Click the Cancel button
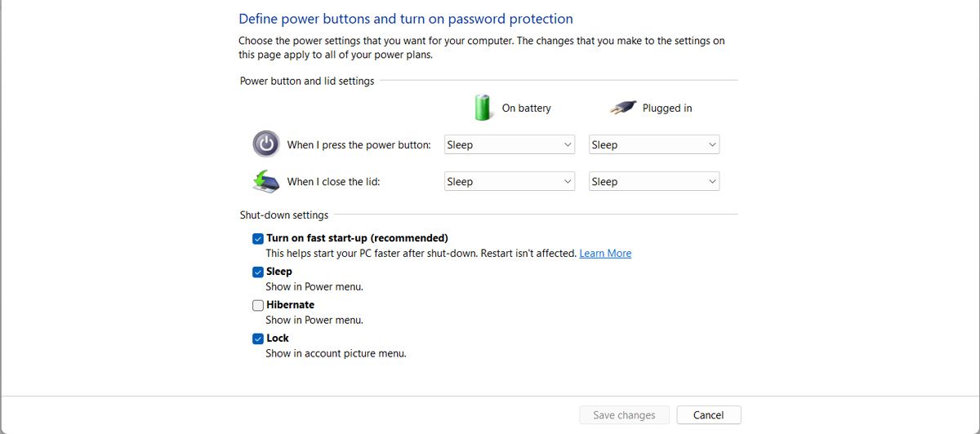Screen dimensions: 980x434 [x=709, y=415]
